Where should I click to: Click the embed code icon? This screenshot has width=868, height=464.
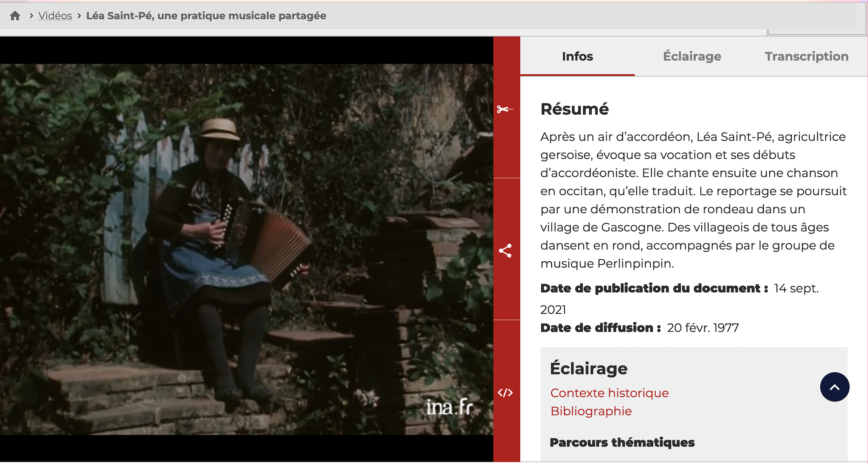pyautogui.click(x=506, y=393)
